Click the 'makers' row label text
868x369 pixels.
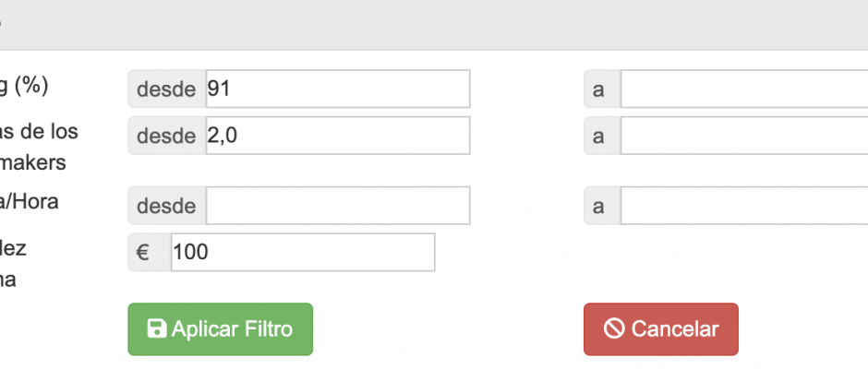33,162
